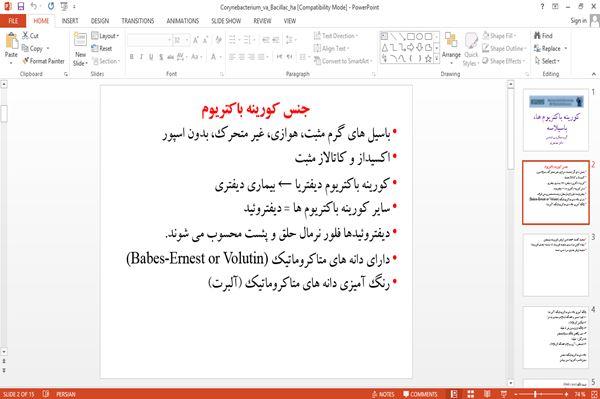This screenshot has width=600, height=399.
Task: Open Quick Styles gallery
Action: point(471,49)
